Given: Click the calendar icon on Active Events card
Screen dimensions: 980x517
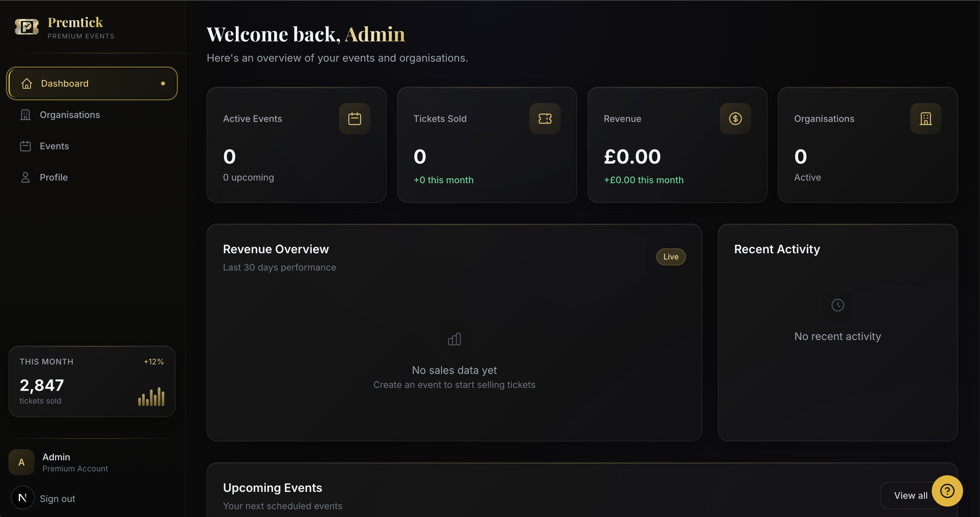Looking at the screenshot, I should (355, 118).
